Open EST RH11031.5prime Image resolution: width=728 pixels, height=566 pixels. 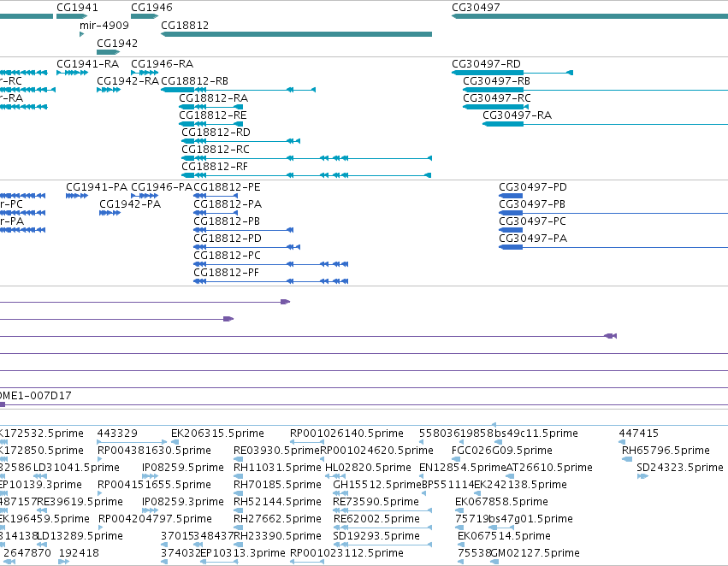tap(277, 468)
